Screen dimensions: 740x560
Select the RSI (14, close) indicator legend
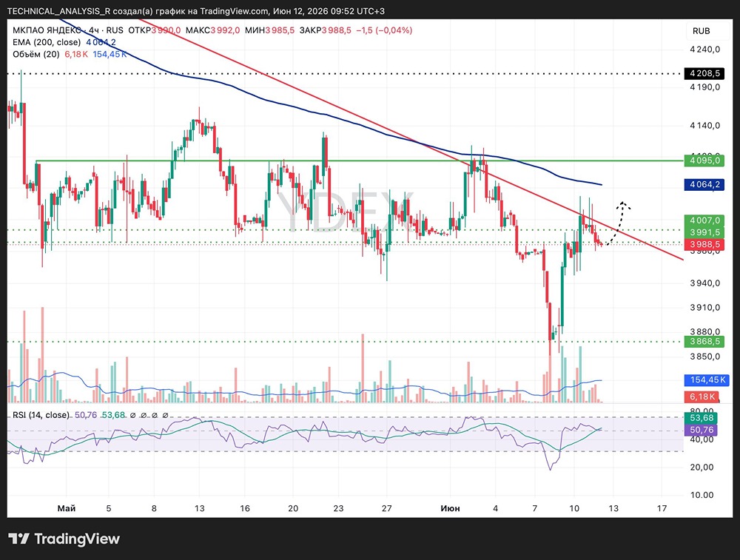click(x=41, y=415)
